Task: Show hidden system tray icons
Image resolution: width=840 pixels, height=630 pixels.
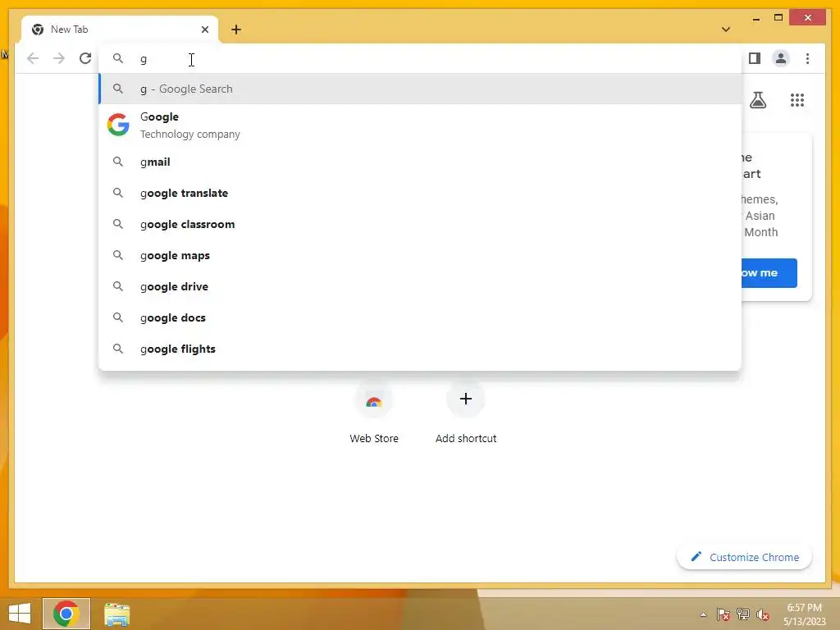Action: pyautogui.click(x=703, y=614)
